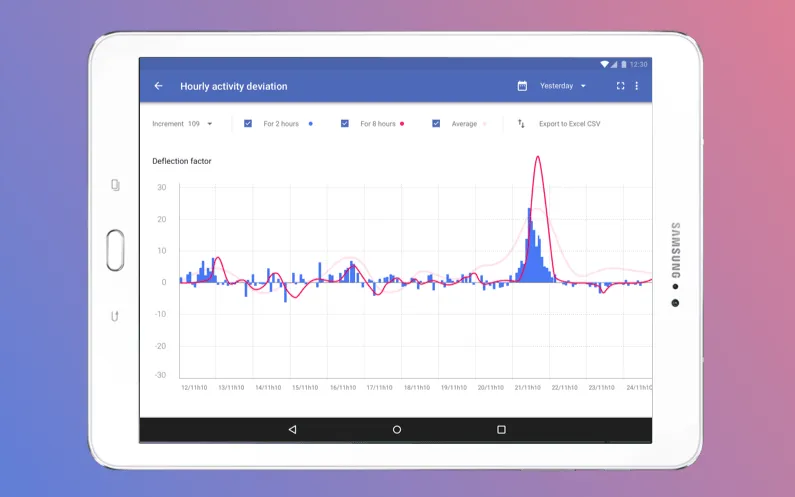Click the Wi-Fi status icon
Viewport: 795px width, 497px height.
point(604,64)
